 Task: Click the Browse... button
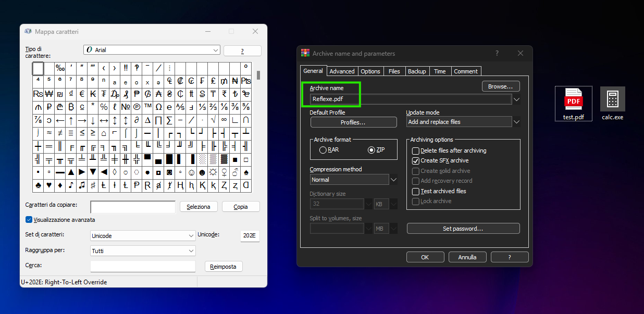tap(501, 86)
